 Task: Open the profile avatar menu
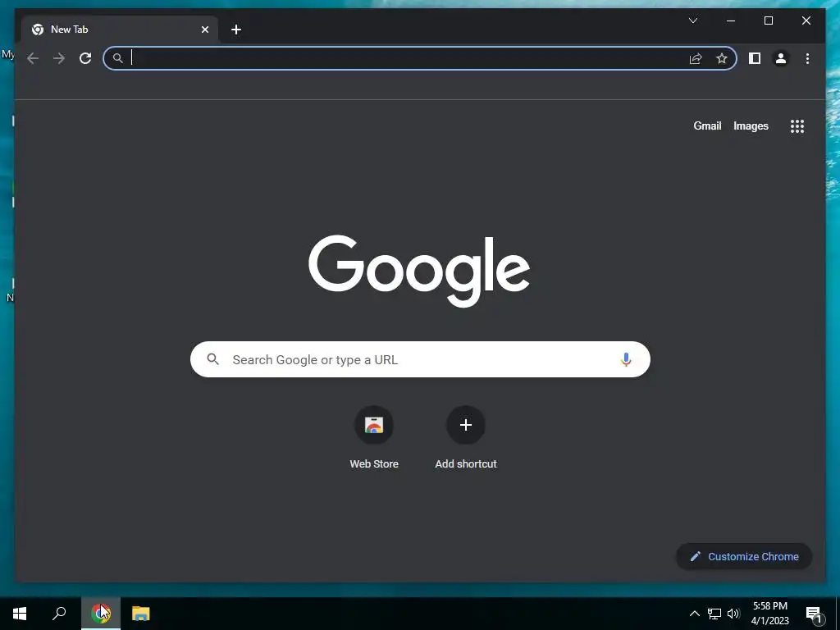(x=781, y=58)
